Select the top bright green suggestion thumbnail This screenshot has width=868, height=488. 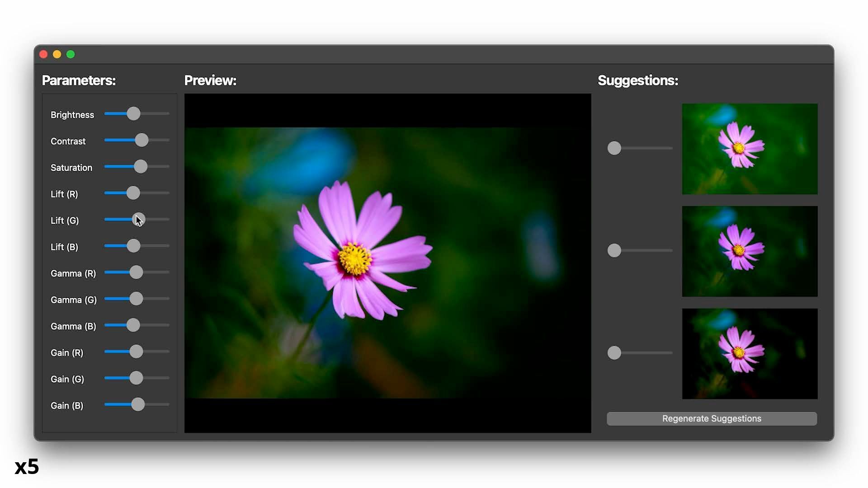pos(750,149)
